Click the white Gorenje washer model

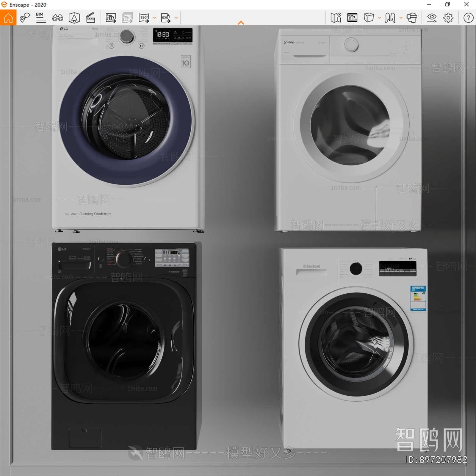click(x=348, y=130)
